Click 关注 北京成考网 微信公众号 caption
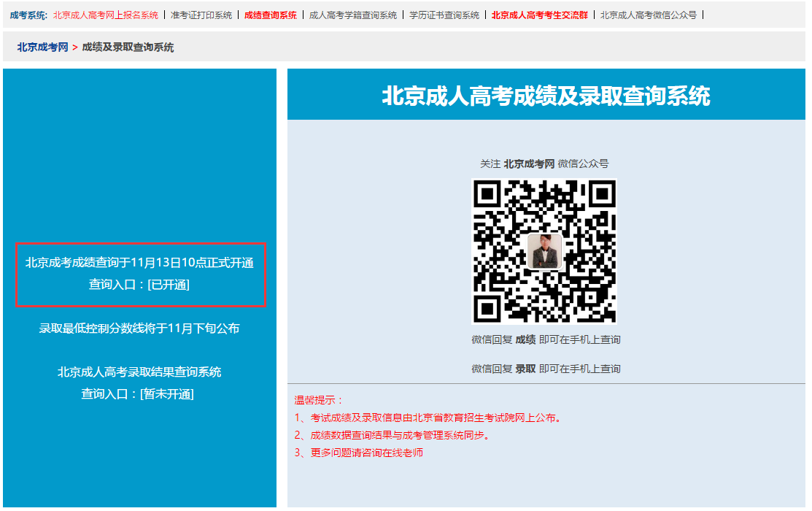 tap(544, 164)
